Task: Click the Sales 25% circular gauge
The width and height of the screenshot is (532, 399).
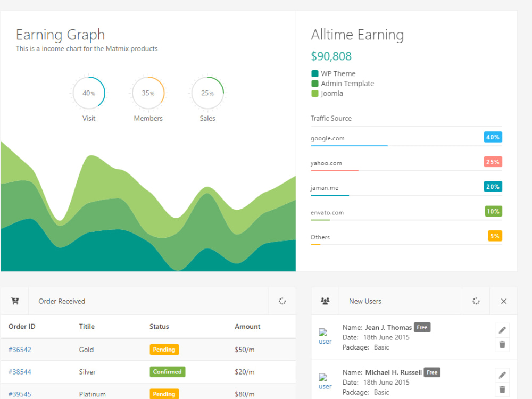Action: pos(207,93)
